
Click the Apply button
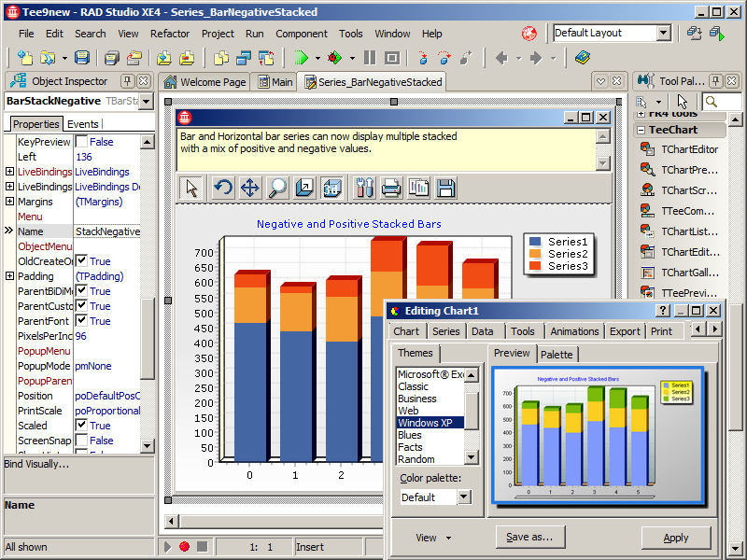pyautogui.click(x=675, y=538)
